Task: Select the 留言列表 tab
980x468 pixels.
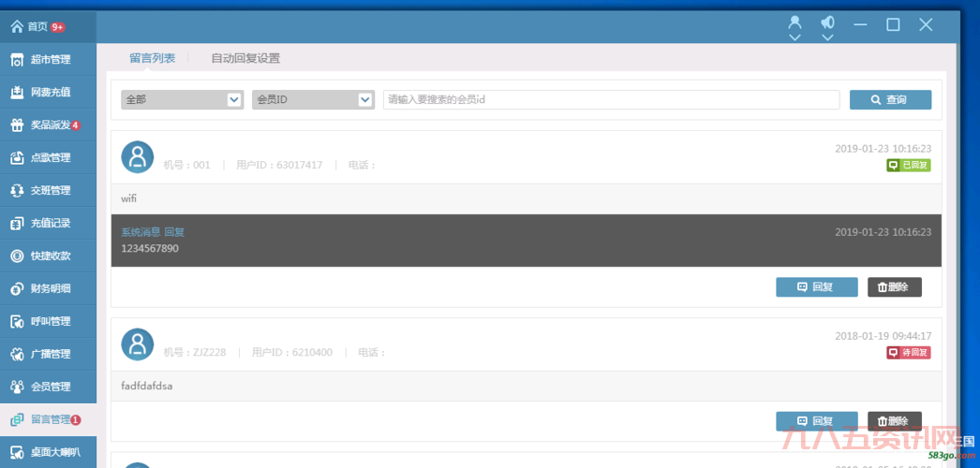Action: [152, 58]
